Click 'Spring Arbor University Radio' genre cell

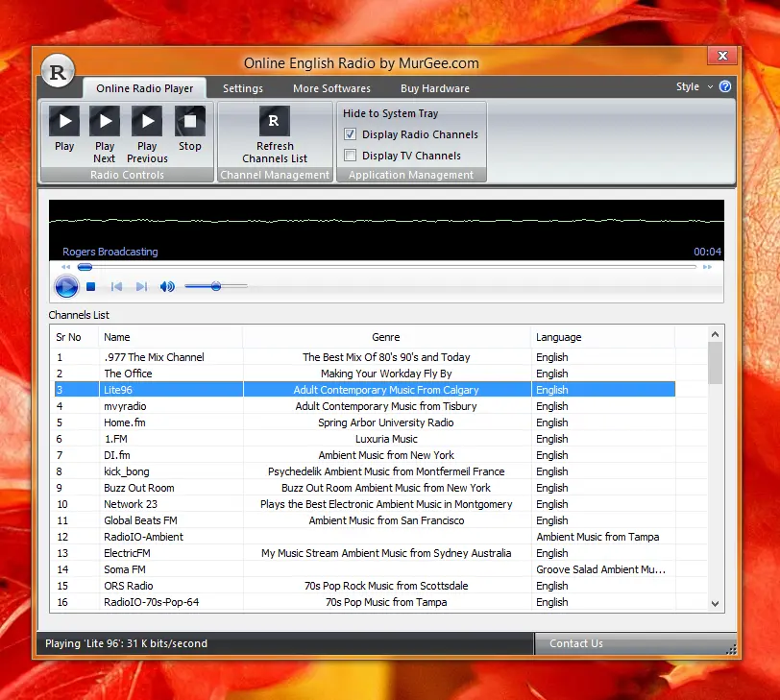point(386,422)
